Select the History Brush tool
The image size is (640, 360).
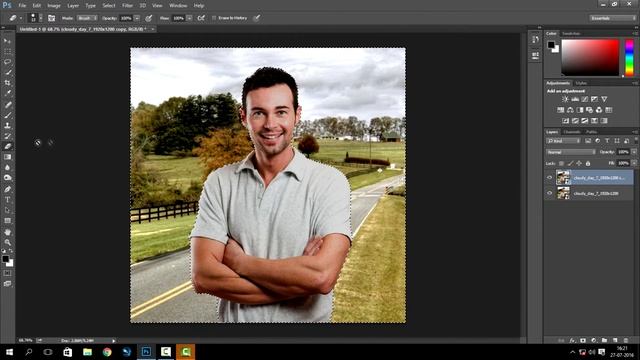(x=7, y=136)
